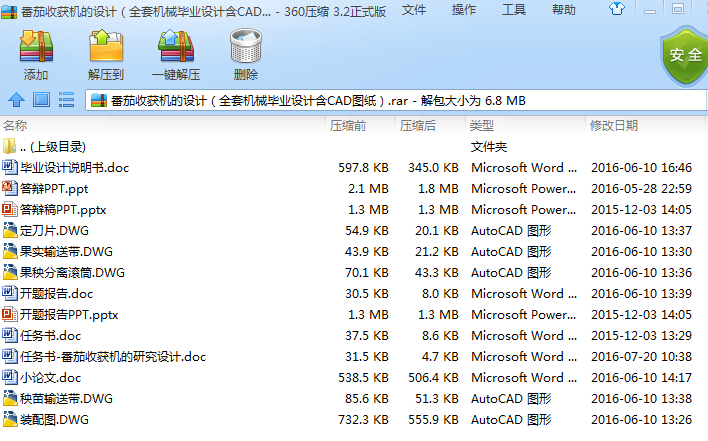Click the 2016-07-20 10:38 date cell
Viewport: 708px width, 441px height.
tap(641, 356)
